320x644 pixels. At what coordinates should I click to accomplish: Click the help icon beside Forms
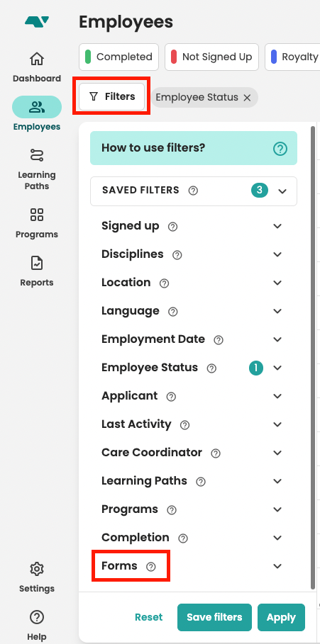[151, 567]
